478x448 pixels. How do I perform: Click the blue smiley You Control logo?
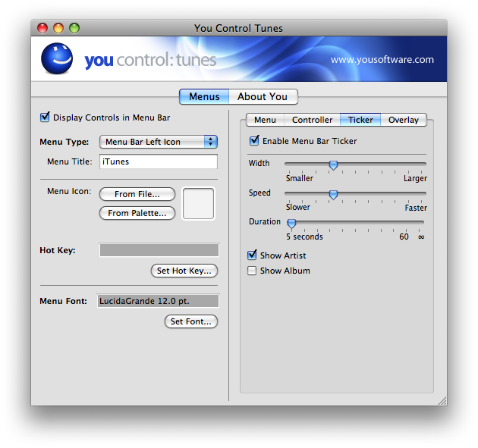57,58
